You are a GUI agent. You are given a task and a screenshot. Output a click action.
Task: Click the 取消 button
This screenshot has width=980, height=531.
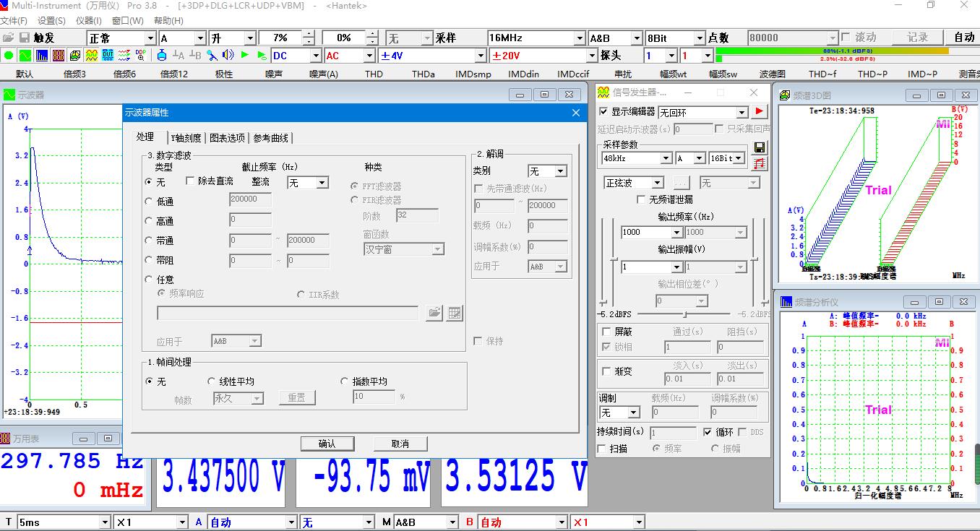tap(400, 444)
